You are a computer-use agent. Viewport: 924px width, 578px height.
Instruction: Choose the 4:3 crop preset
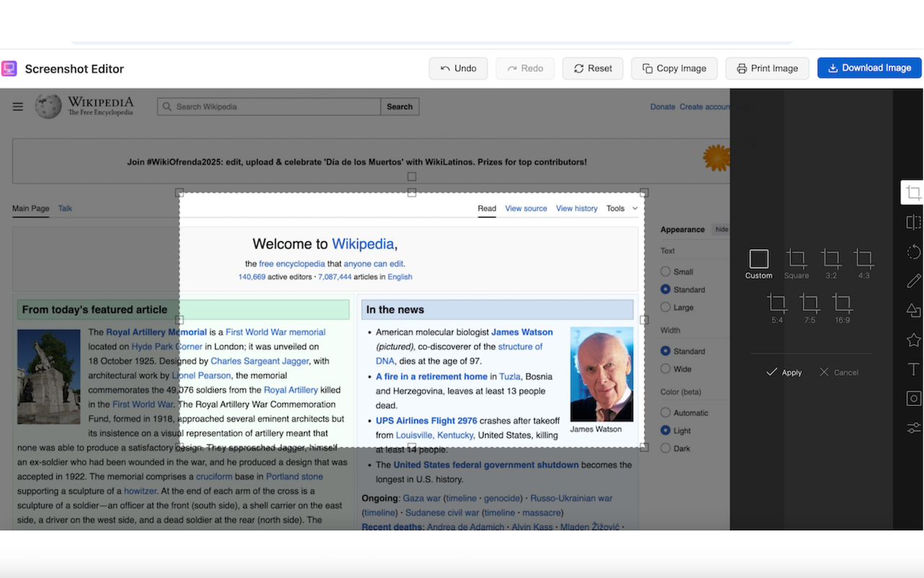coord(863,264)
